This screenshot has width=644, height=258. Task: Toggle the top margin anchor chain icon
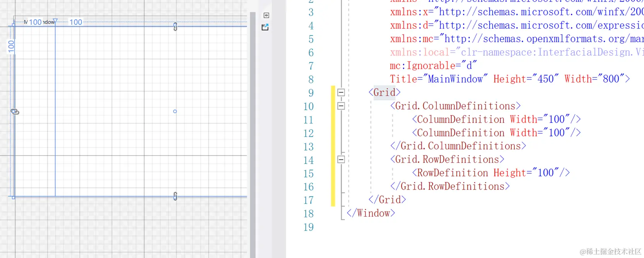coord(175,27)
